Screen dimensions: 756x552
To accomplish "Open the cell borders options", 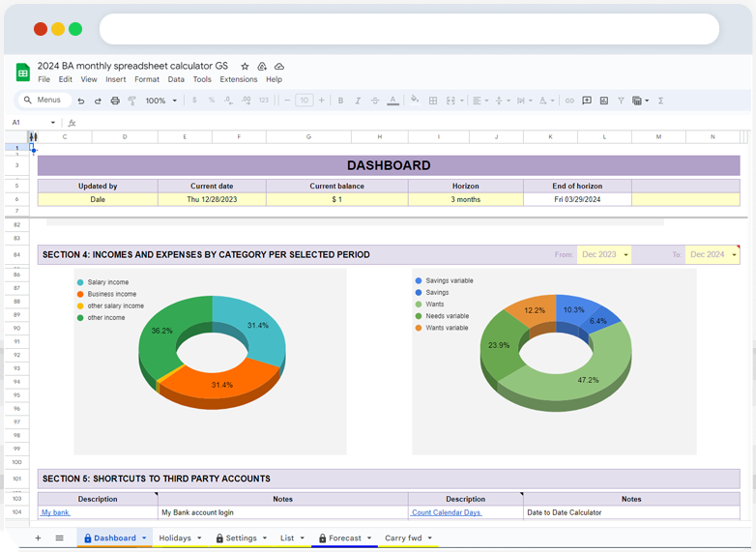I will coord(433,101).
